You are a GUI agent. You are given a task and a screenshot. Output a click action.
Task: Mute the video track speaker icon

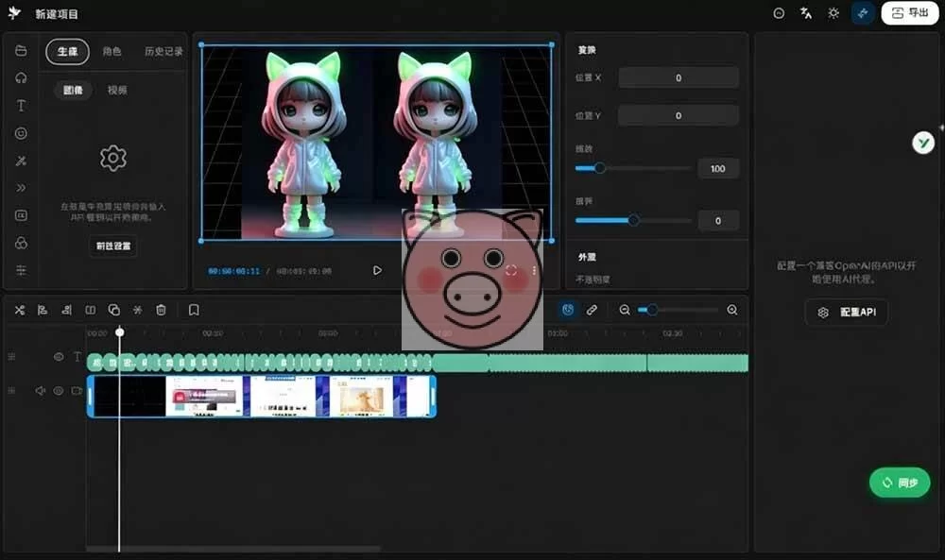pos(41,391)
